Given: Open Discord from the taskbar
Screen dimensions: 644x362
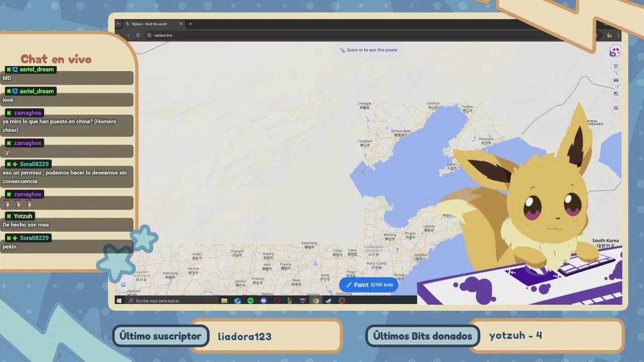Looking at the screenshot, I should pos(264,301).
